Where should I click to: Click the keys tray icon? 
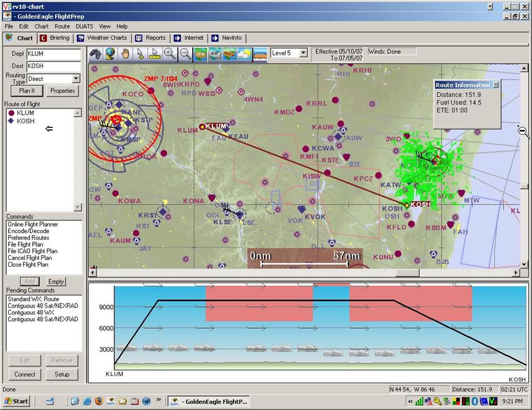437,402
